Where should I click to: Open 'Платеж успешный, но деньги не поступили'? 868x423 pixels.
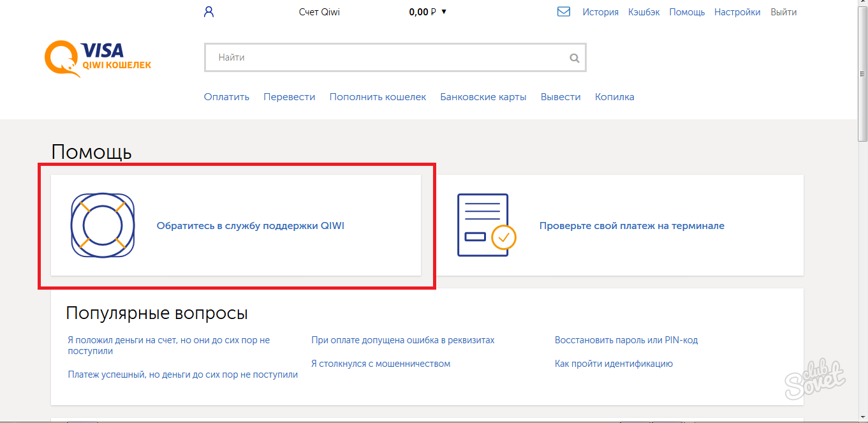click(x=183, y=375)
